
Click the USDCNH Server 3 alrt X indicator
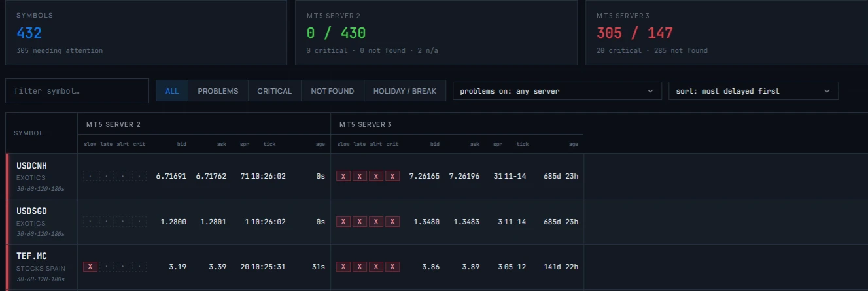375,176
